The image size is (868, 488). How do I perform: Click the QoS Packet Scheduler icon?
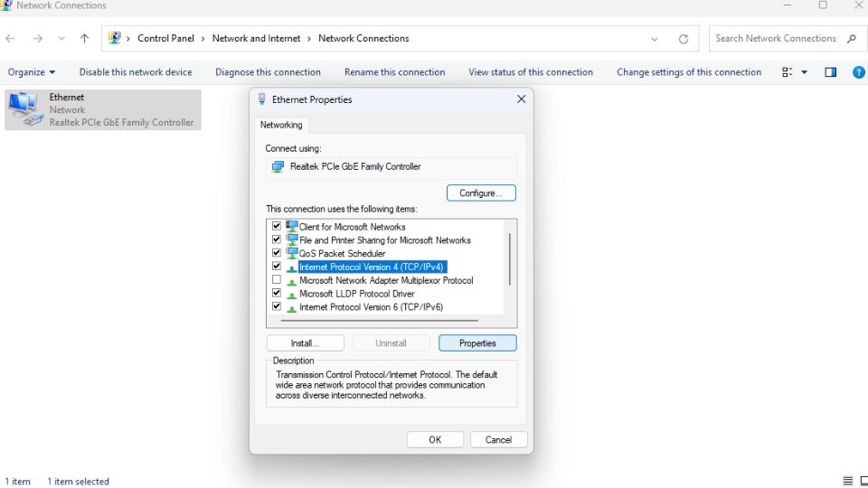(x=292, y=253)
